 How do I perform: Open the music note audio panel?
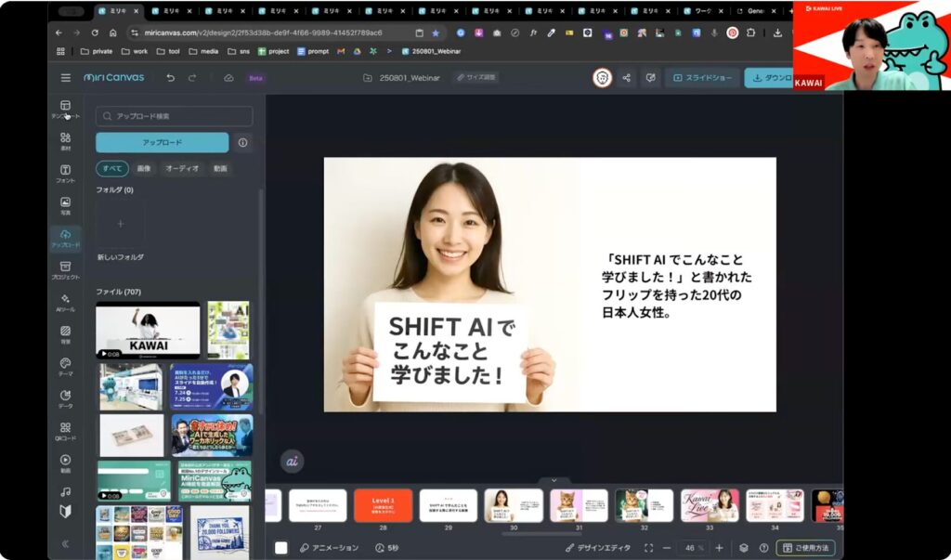click(65, 491)
